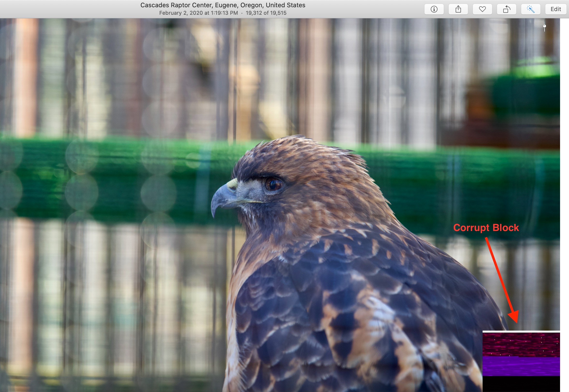Open the photo Info panel
This screenshot has height=392, width=569.
coord(434,9)
